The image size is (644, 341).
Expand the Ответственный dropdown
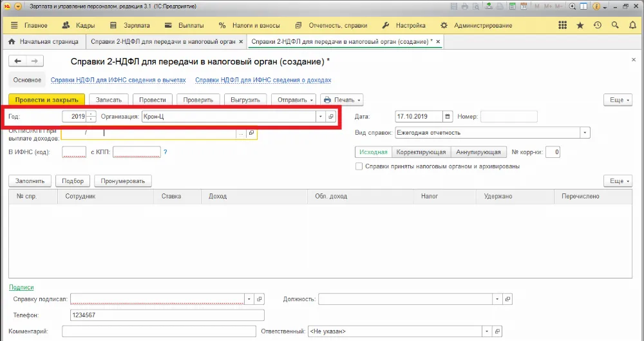click(x=487, y=331)
